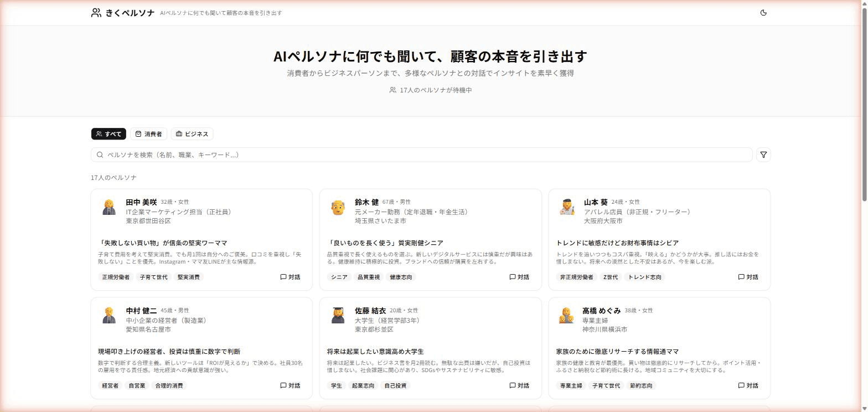Switch to the 消費者 tab
This screenshot has width=868, height=412.
coord(148,134)
